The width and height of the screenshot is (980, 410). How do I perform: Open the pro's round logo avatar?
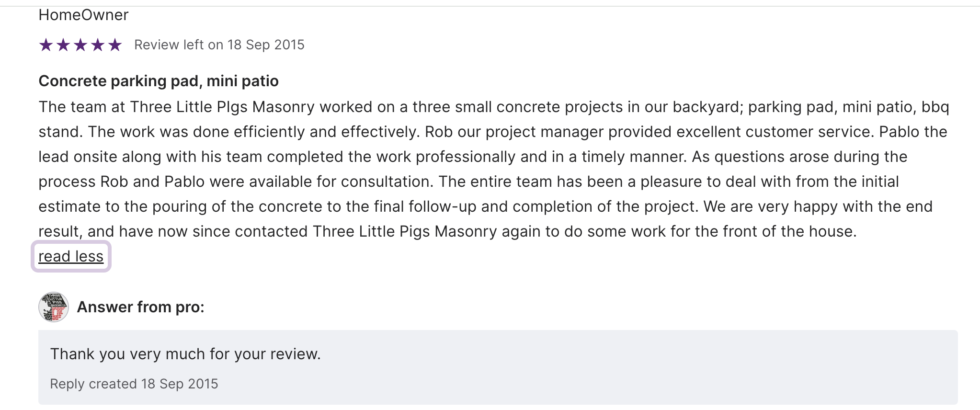tap(54, 307)
